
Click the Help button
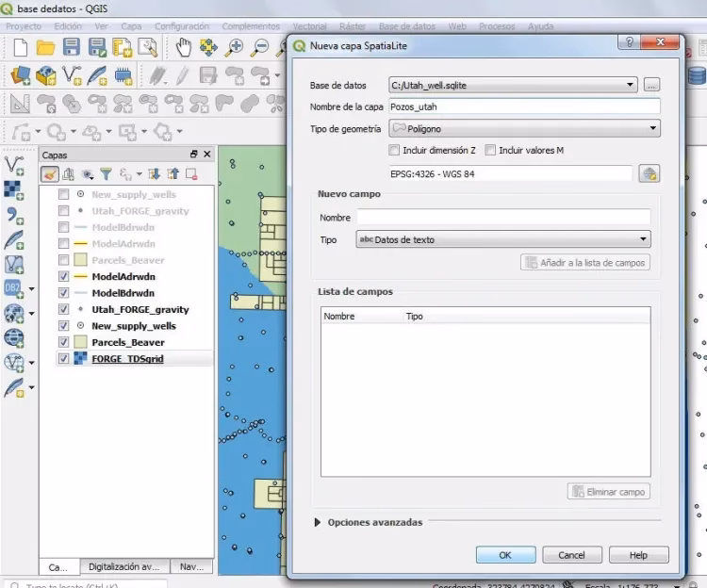(x=638, y=555)
